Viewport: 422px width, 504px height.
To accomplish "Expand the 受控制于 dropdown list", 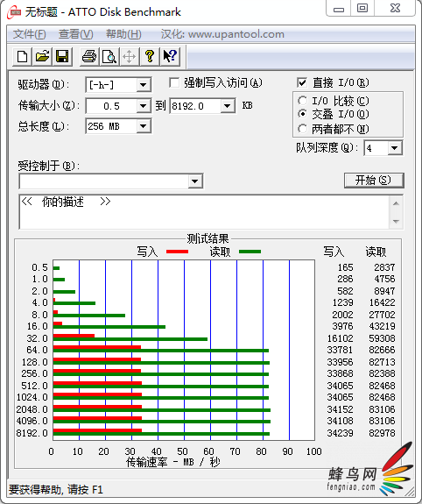I will tap(195, 181).
